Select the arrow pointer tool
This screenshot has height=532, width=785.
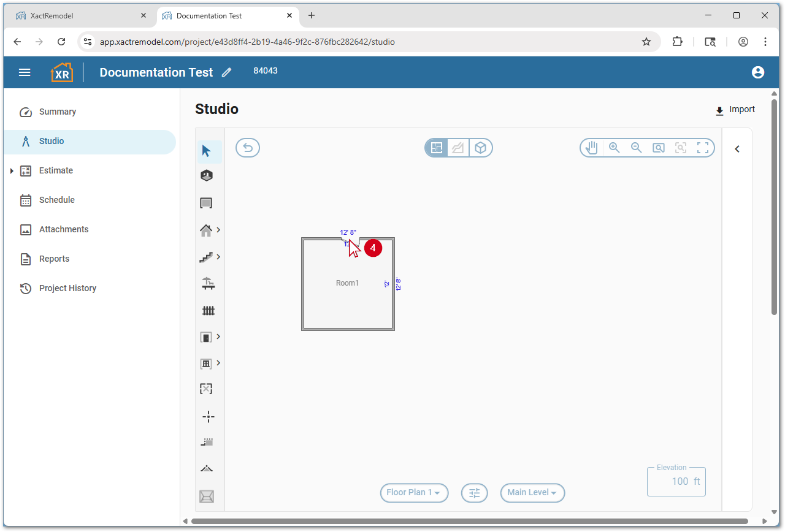(207, 151)
